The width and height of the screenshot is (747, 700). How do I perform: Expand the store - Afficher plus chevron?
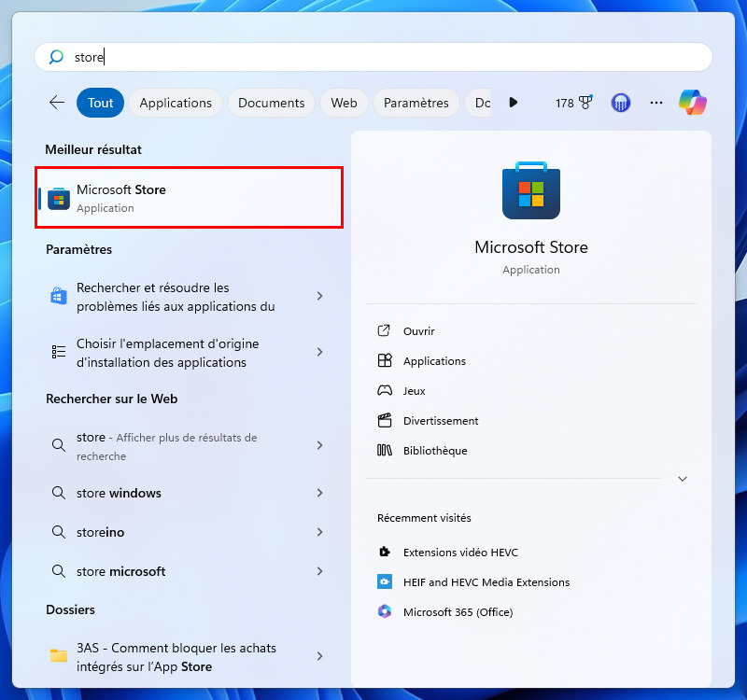(x=319, y=445)
